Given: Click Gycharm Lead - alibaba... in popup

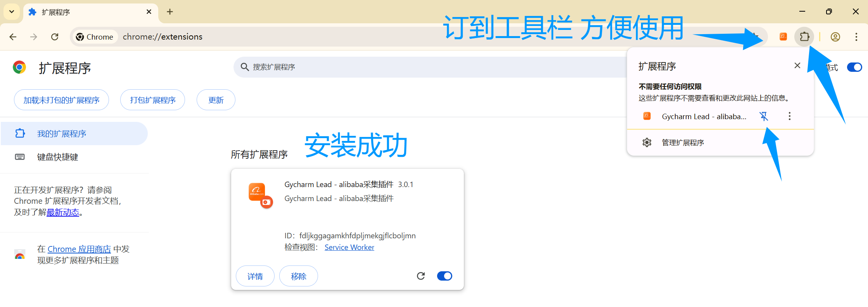Looking at the screenshot, I should [x=704, y=116].
